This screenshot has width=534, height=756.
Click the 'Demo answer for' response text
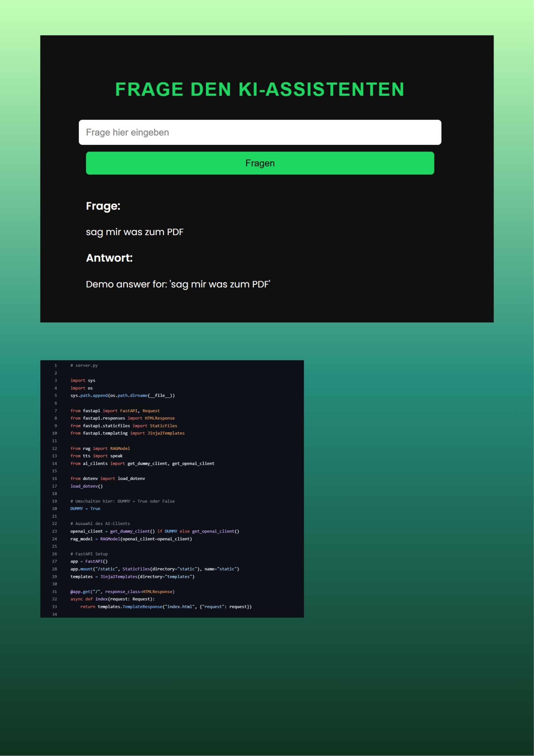click(x=178, y=284)
